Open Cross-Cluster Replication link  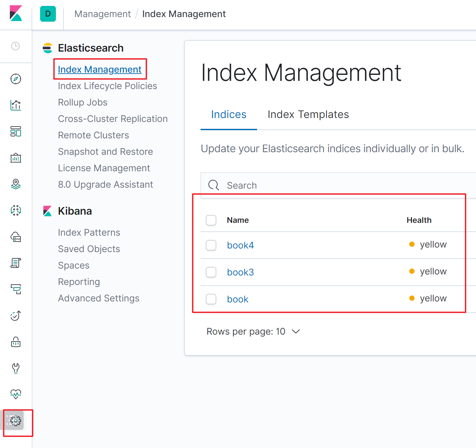tap(113, 119)
